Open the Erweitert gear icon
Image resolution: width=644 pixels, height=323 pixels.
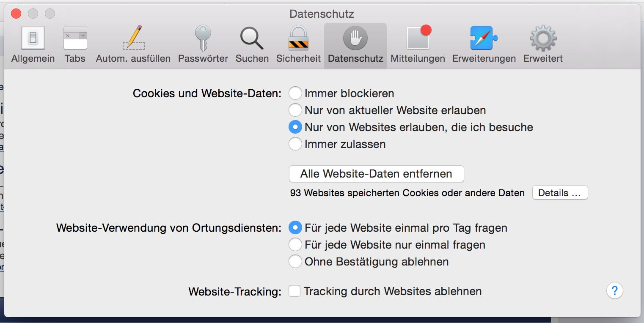tap(543, 39)
